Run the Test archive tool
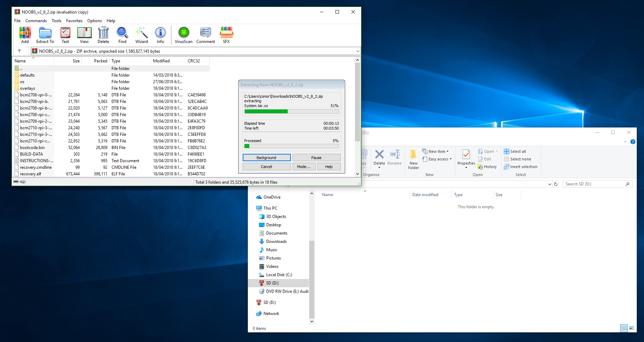This screenshot has width=644, height=342. [65, 35]
